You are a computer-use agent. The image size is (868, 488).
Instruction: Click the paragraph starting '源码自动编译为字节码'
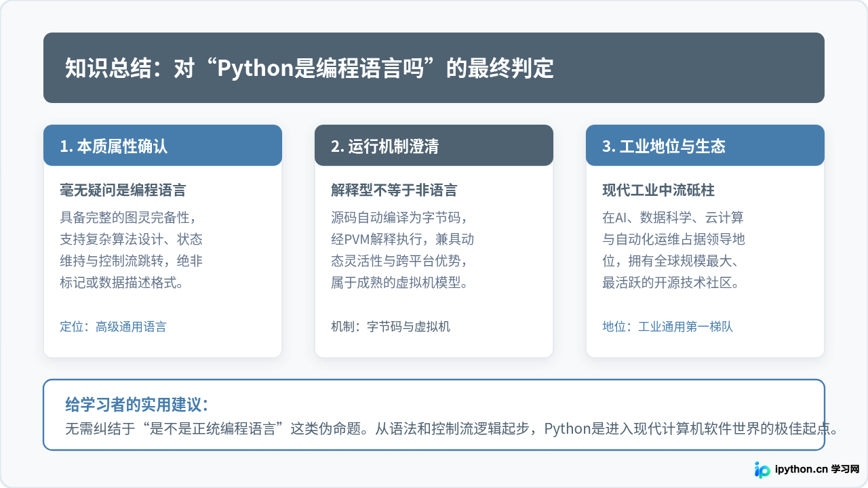pyautogui.click(x=403, y=250)
